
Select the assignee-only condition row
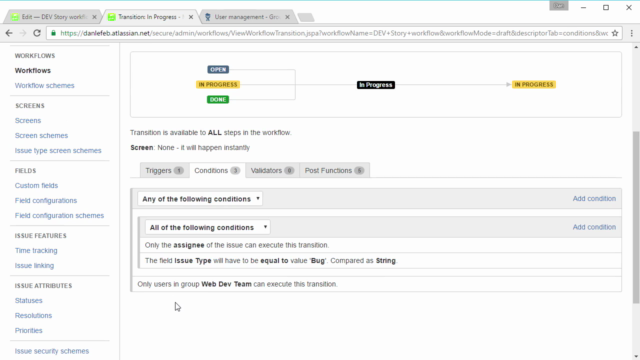[380, 245]
